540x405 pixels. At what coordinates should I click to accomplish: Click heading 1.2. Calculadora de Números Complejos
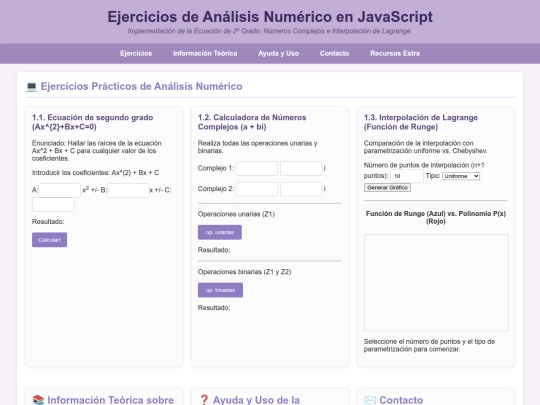pos(252,122)
